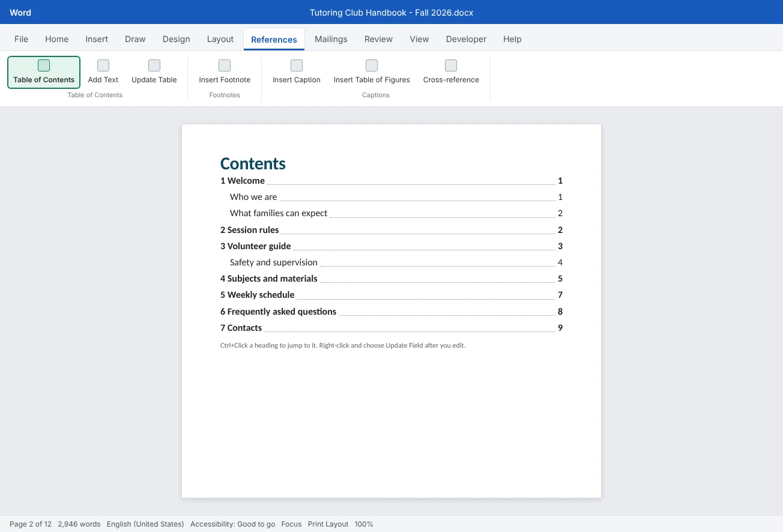The height and width of the screenshot is (532, 783).
Task: Click the 100% zoom level
Action: 364,524
